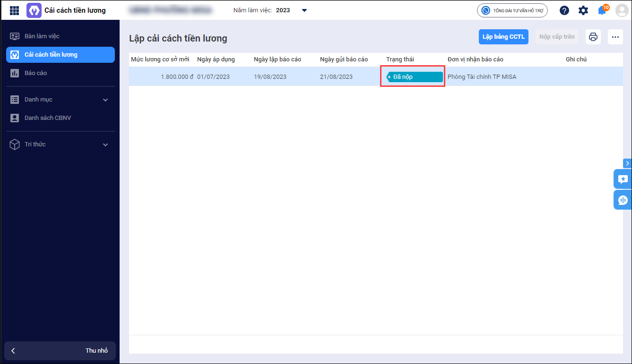Open the feedback star chat icon

click(x=623, y=179)
